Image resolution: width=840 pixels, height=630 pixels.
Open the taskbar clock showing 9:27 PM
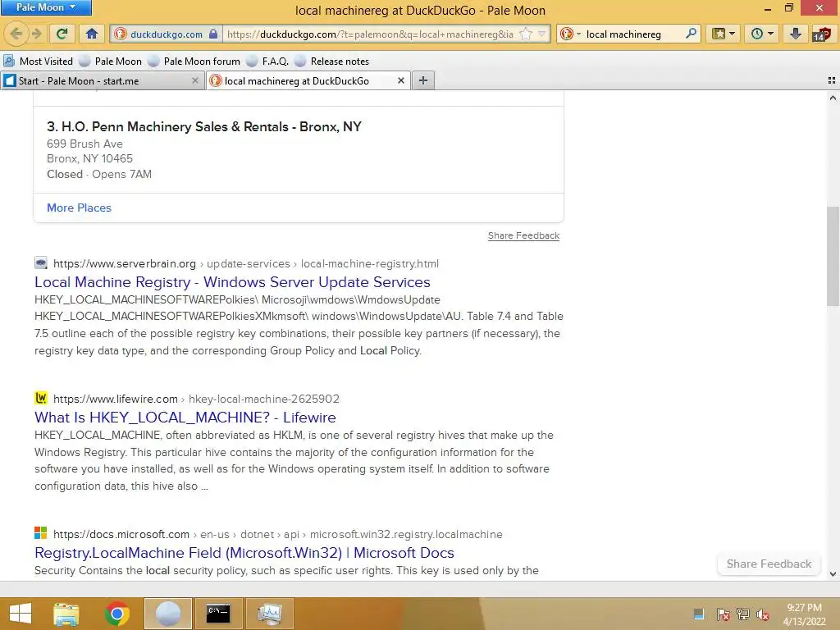click(x=805, y=614)
